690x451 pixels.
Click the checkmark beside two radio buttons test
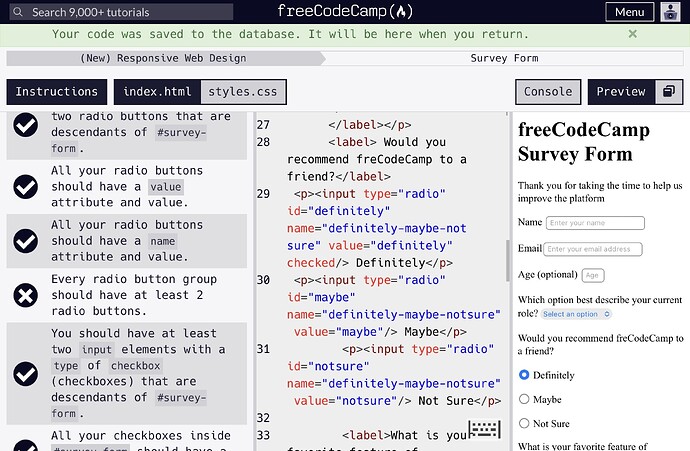pyautogui.click(x=26, y=125)
